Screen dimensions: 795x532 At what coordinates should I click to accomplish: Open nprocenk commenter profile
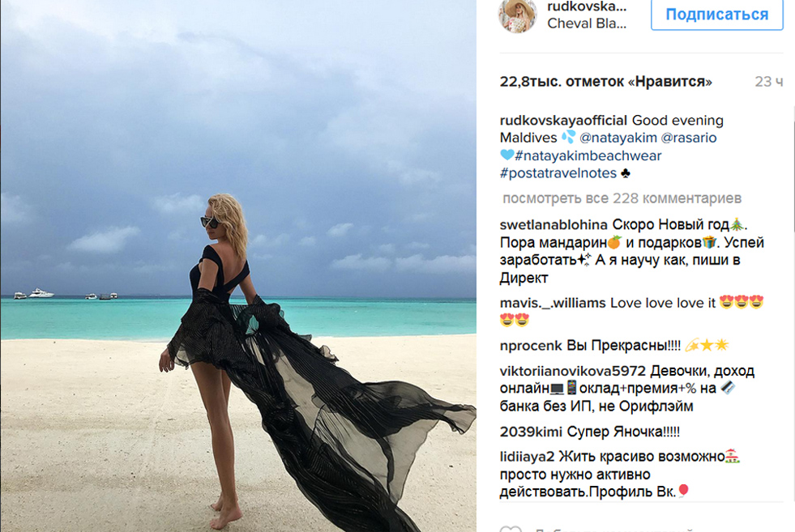[531, 346]
